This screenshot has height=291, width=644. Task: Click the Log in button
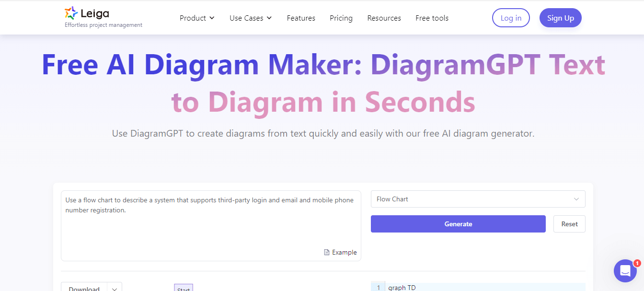[x=511, y=18]
